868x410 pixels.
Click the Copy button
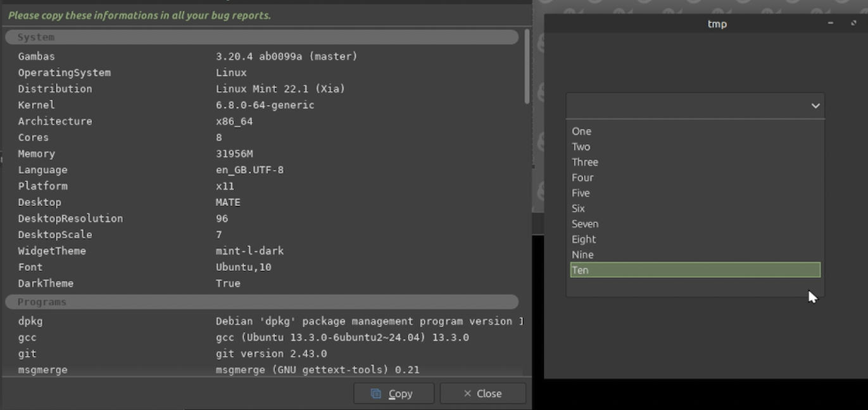click(393, 394)
